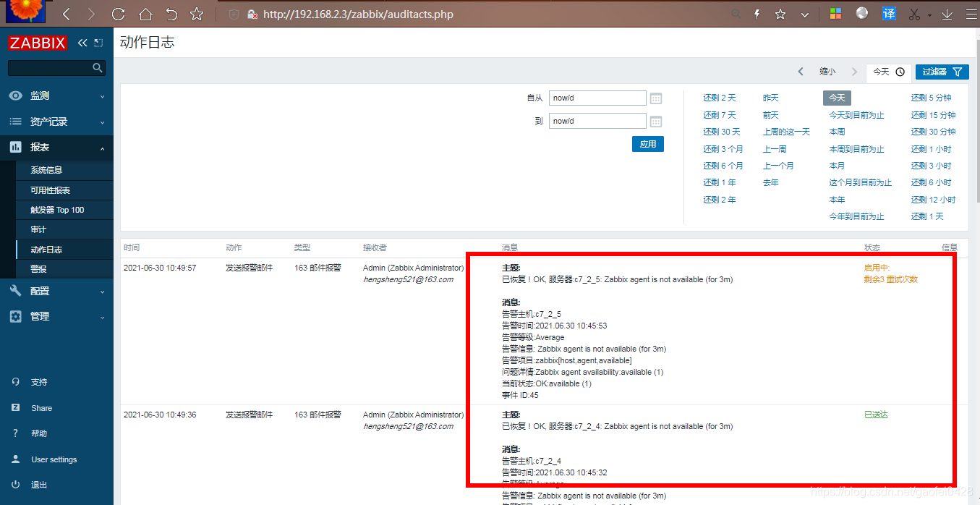Select 上一周 time range
This screenshot has height=505, width=980.
(x=775, y=149)
